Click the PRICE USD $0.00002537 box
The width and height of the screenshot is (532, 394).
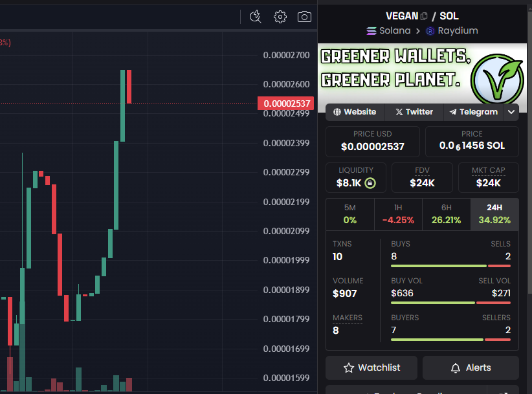click(373, 142)
